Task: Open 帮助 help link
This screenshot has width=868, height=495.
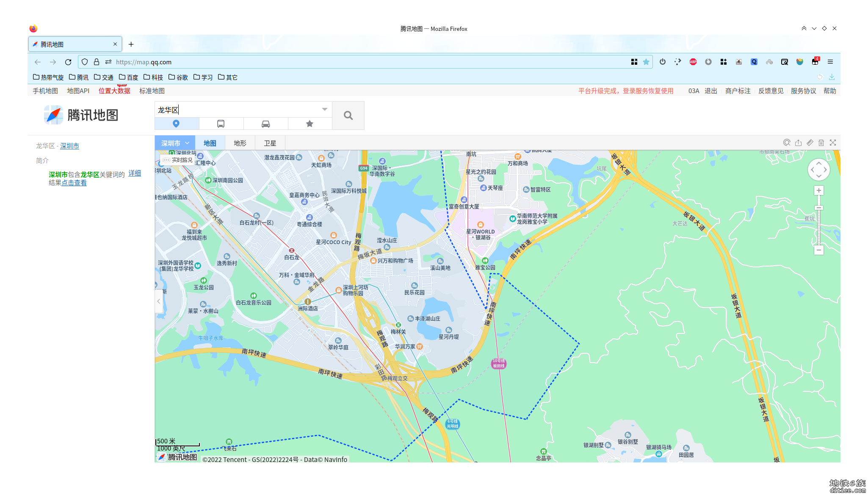Action: click(830, 91)
